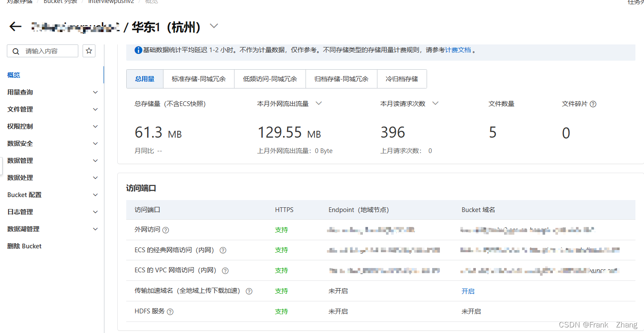Select 删除 Bucket in the sidebar

pos(24,246)
